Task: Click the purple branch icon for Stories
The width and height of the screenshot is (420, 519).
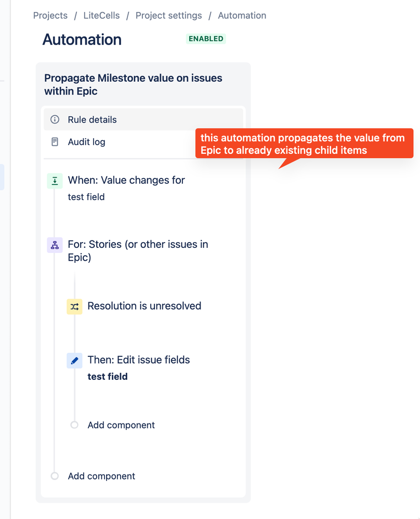Action: point(55,245)
